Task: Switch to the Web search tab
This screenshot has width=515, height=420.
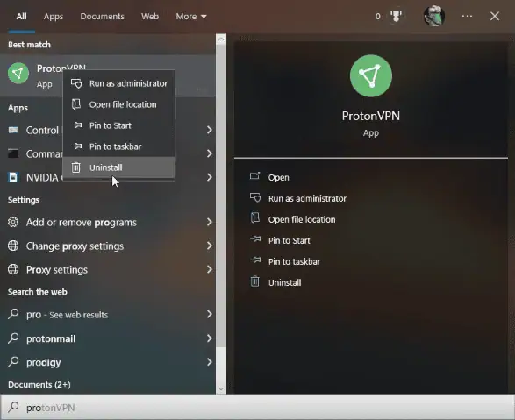Action: tap(150, 17)
